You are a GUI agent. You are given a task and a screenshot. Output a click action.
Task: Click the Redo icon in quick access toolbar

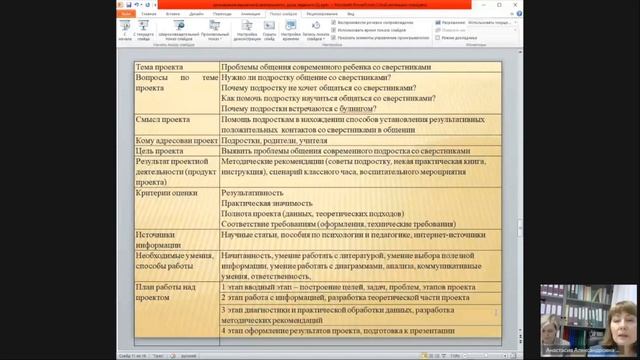pyautogui.click(x=147, y=5)
